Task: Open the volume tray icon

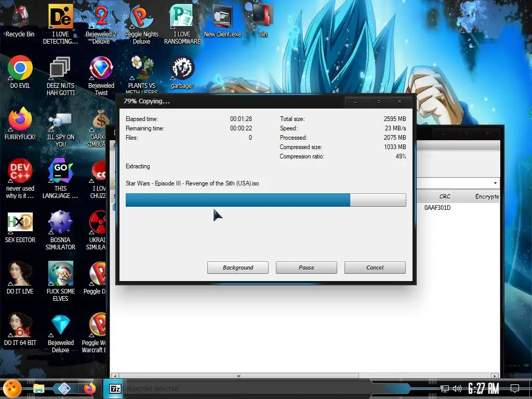Action: (457, 389)
